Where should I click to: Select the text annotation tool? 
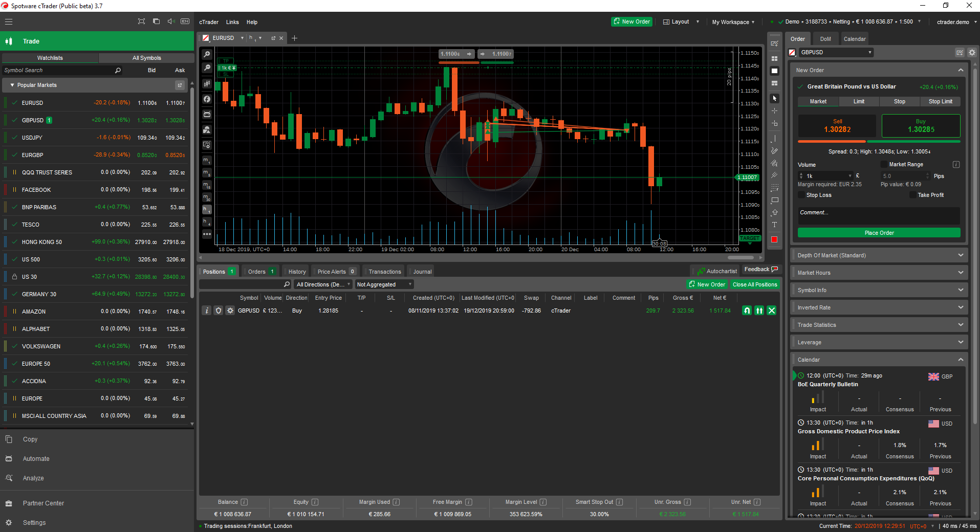click(x=774, y=225)
